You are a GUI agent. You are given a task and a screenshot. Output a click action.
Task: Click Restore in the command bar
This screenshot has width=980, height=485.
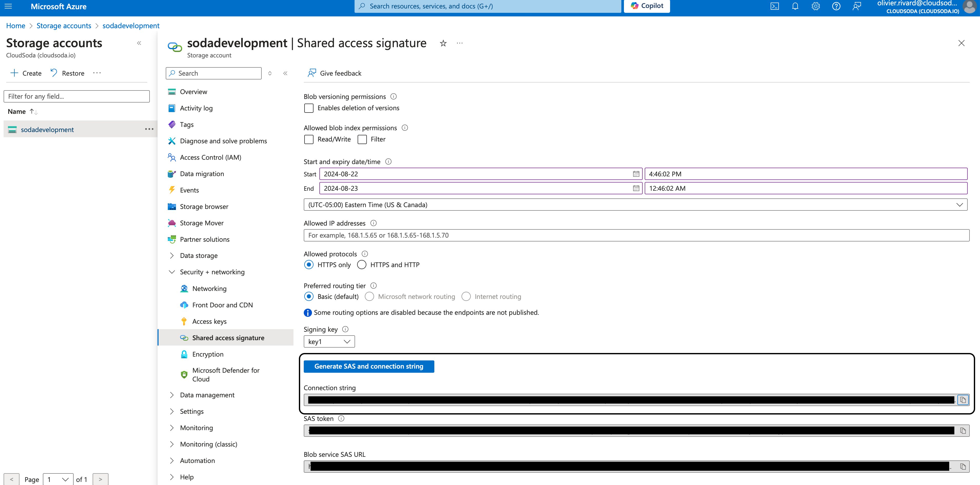[x=67, y=73]
